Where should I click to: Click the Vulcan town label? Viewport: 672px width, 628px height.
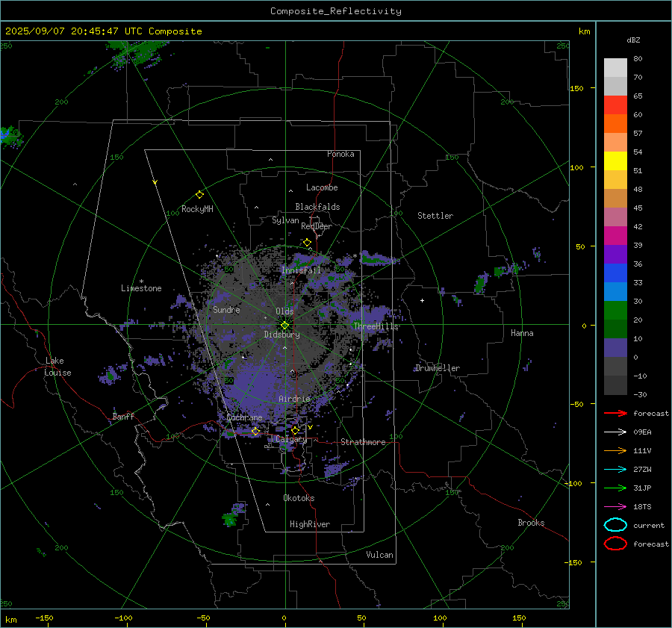379,555
